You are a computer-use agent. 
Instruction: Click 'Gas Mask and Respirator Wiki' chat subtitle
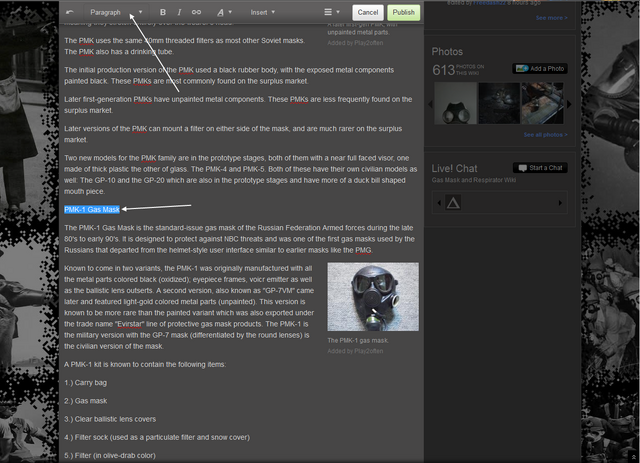pyautogui.click(x=473, y=180)
